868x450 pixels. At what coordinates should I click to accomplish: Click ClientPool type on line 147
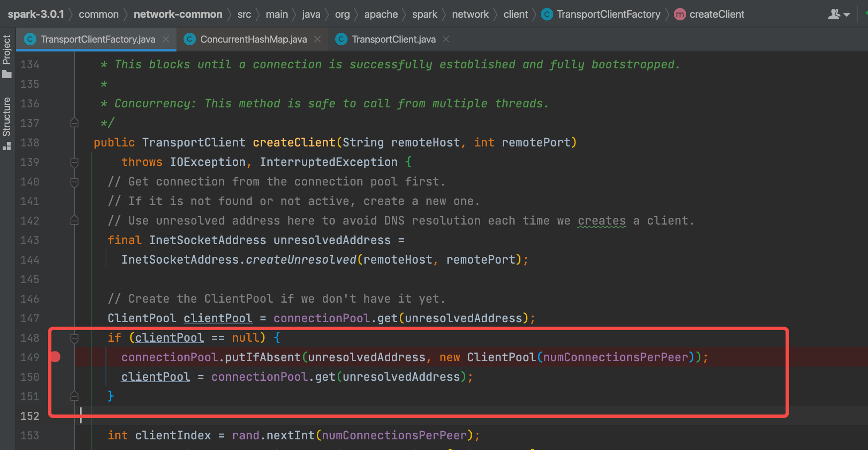[142, 318]
